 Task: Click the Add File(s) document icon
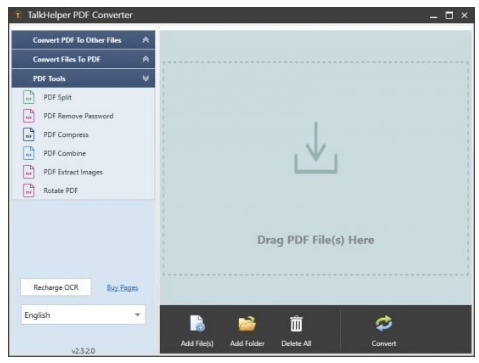(x=197, y=323)
